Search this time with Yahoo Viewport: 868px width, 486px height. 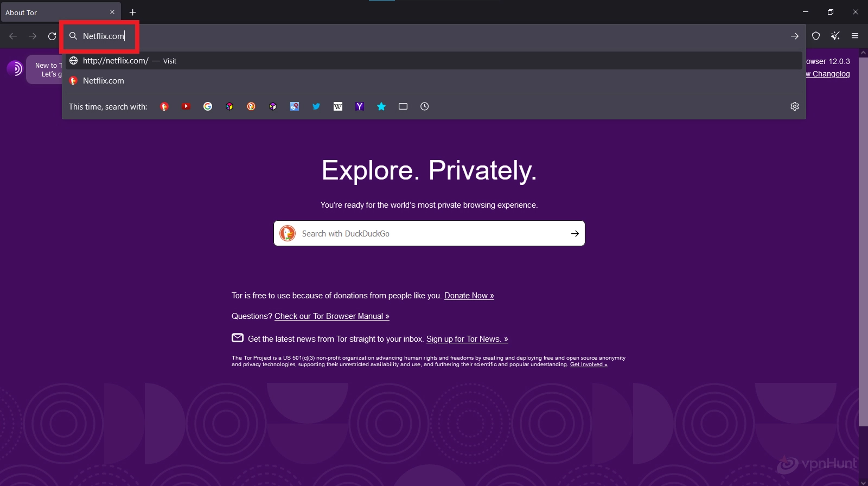tap(360, 106)
